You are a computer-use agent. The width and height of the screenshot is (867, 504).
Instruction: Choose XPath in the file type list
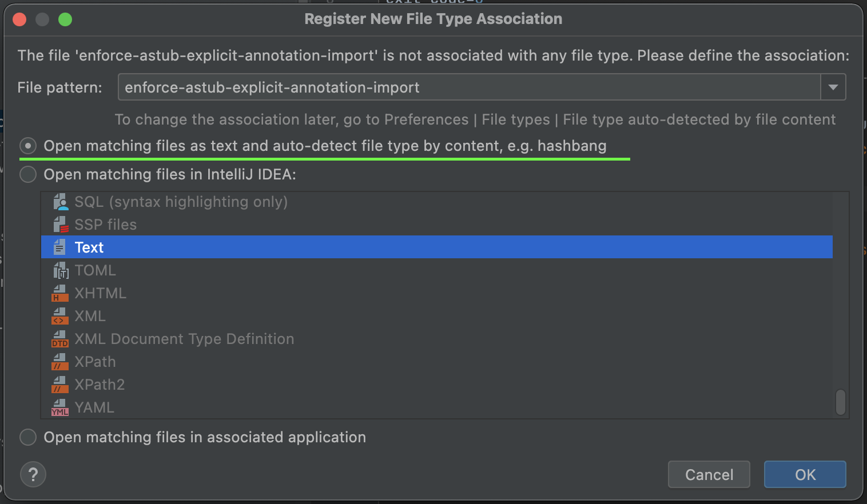tap(95, 361)
